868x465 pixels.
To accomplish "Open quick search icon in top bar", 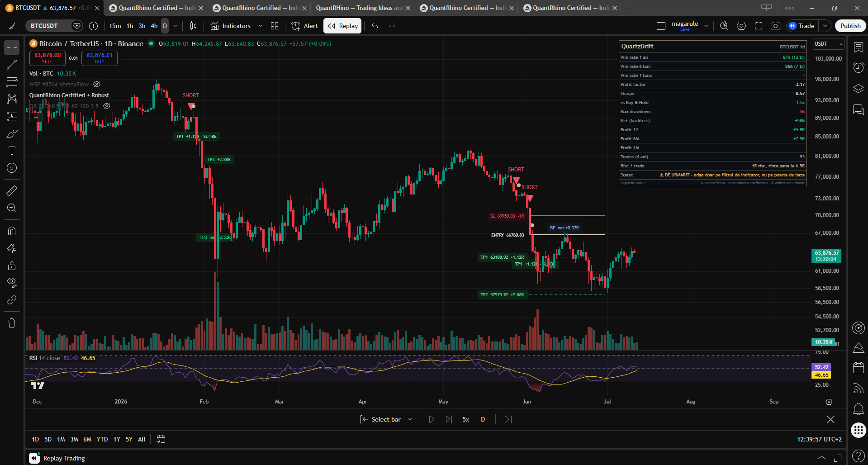I will coord(724,26).
